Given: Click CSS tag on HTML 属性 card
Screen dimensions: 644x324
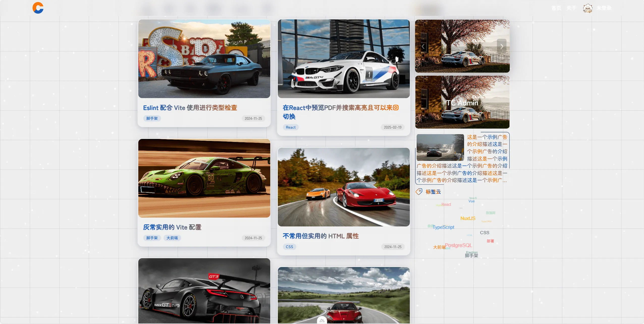Looking at the screenshot, I should coord(289,247).
